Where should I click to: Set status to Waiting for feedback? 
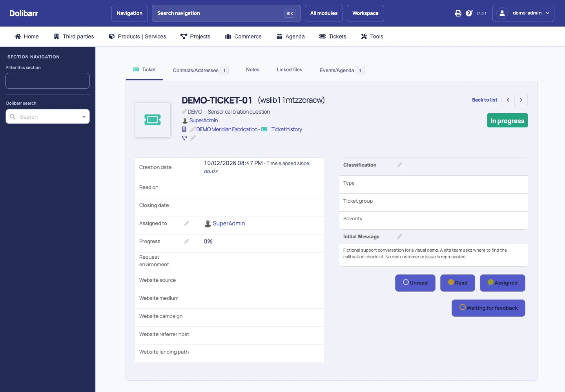[x=488, y=308]
